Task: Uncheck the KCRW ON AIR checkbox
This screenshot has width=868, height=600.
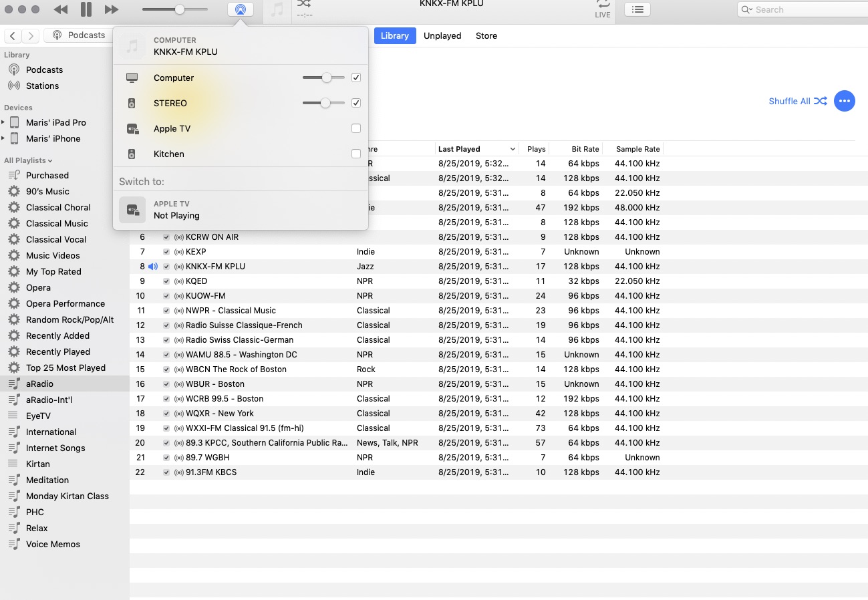Action: pyautogui.click(x=166, y=237)
